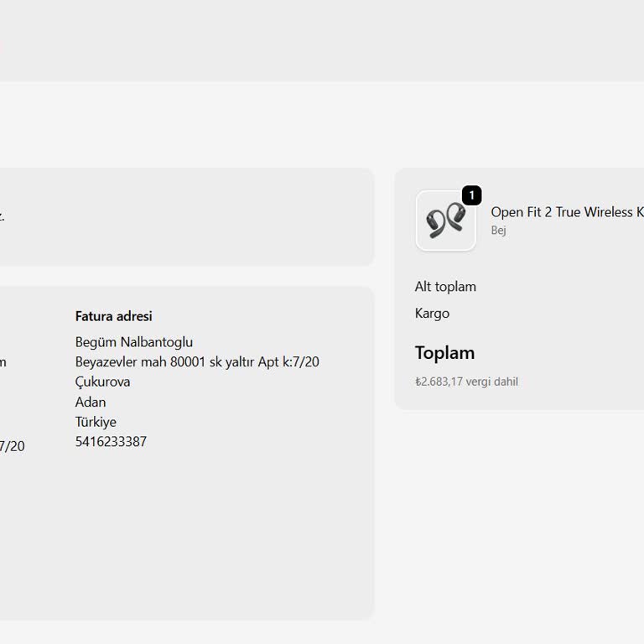Click the Fatura adresi heading
Viewport: 644px width, 644px height.
coord(114,316)
